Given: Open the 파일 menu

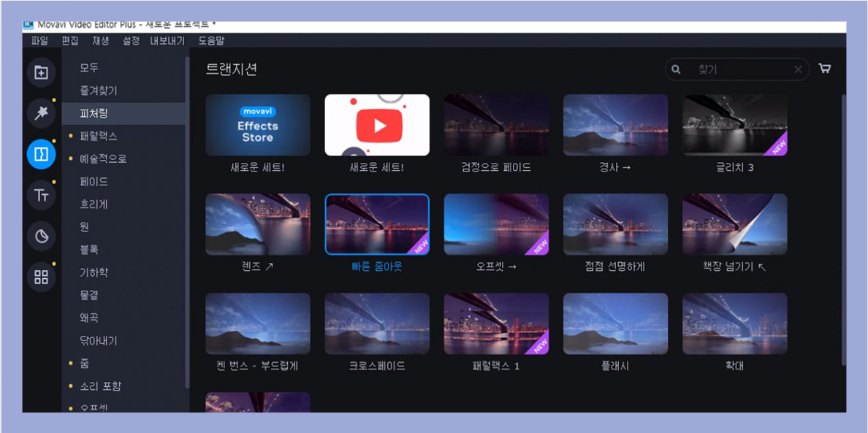Looking at the screenshot, I should tap(39, 41).
